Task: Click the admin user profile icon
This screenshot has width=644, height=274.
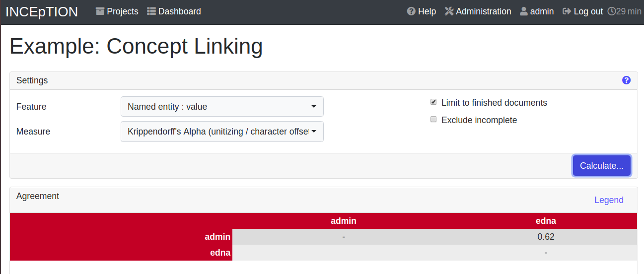Action: (x=524, y=11)
